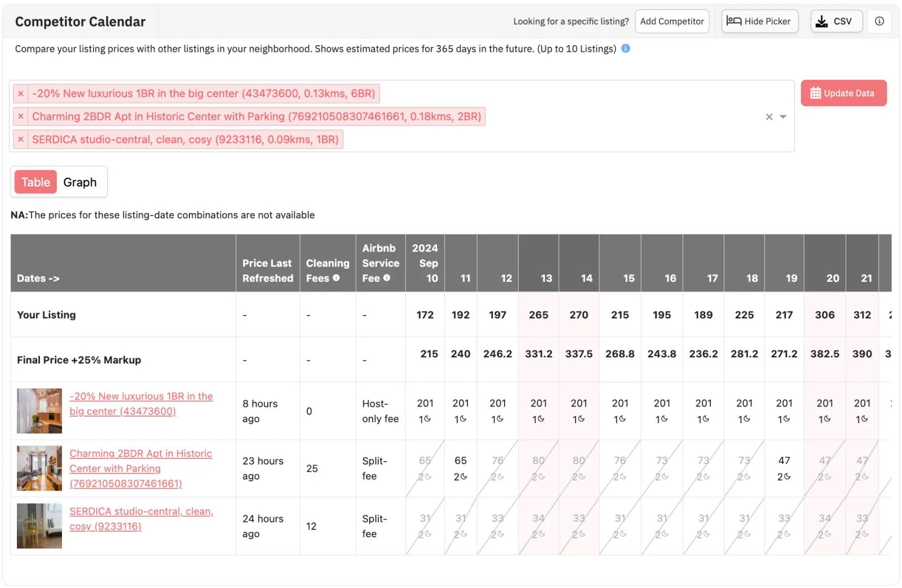This screenshot has height=588, width=902.
Task: Click the 2024 Sep 10 date column header
Action: [425, 263]
